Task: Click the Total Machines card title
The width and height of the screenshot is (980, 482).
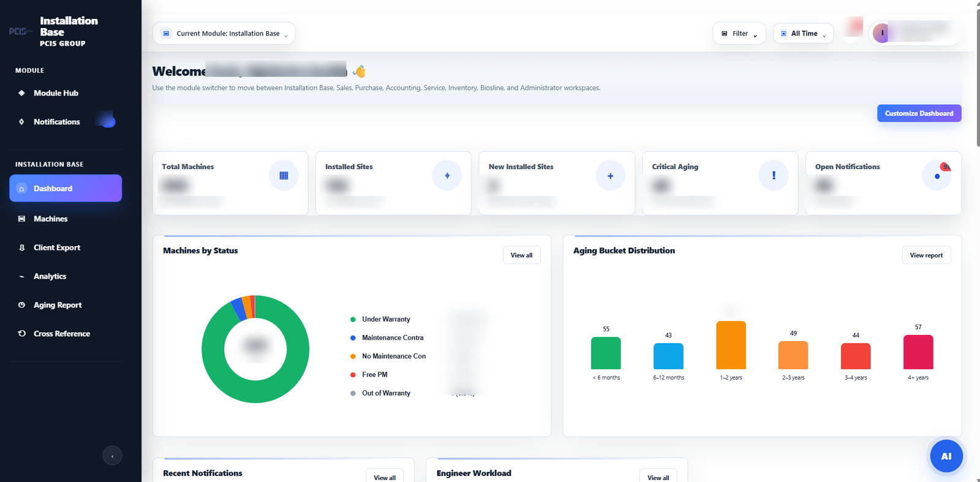Action: [188, 167]
